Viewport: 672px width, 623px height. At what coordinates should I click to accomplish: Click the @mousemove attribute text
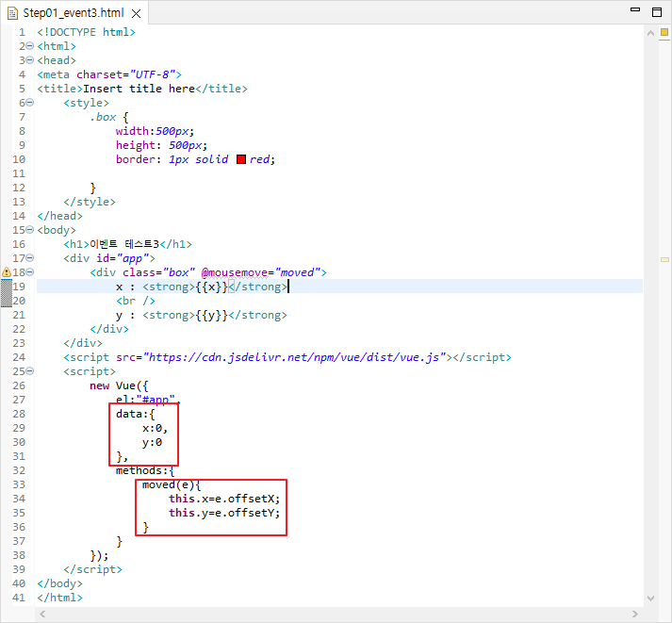[x=235, y=272]
